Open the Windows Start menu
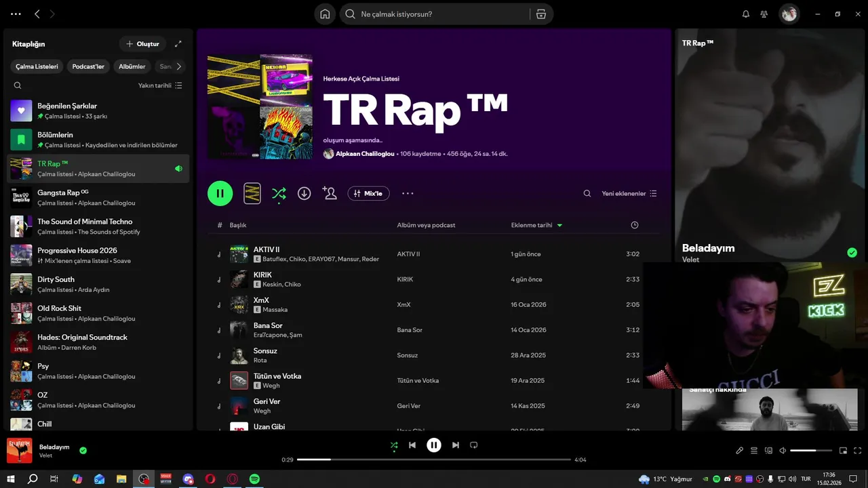This screenshot has height=488, width=868. (11, 479)
